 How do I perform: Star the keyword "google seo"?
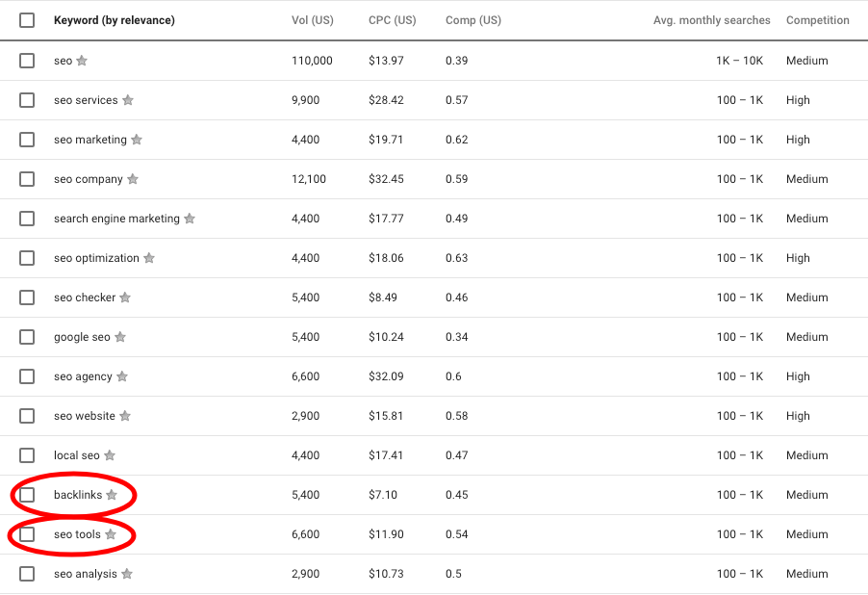click(x=119, y=337)
